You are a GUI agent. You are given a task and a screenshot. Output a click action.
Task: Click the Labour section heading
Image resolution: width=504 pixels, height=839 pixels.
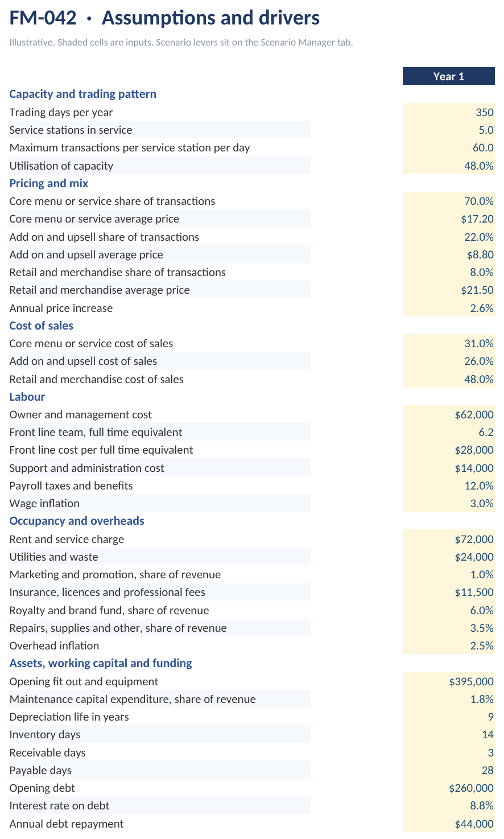27,397
